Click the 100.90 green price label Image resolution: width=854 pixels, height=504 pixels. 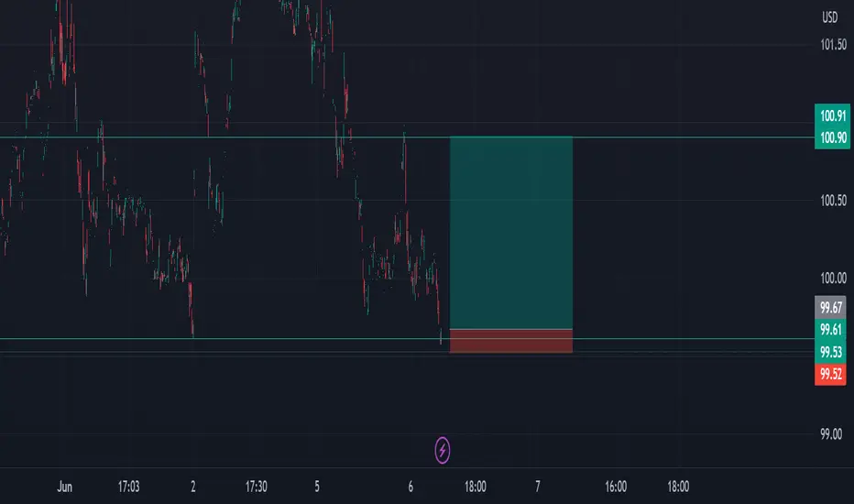pos(832,137)
